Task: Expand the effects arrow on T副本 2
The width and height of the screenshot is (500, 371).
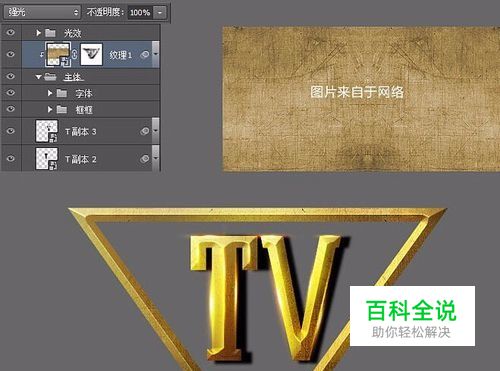Action: click(156, 157)
